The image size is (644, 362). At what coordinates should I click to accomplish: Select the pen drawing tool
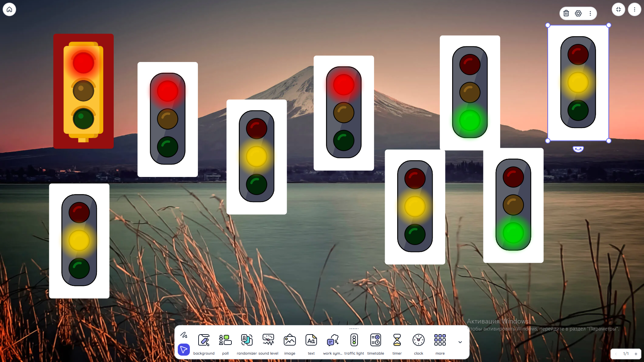(x=184, y=335)
